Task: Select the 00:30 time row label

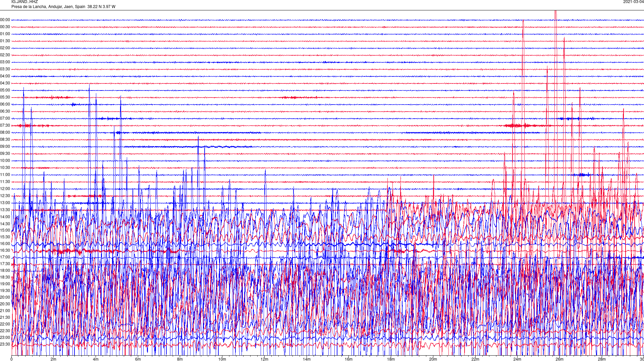Action: point(5,27)
